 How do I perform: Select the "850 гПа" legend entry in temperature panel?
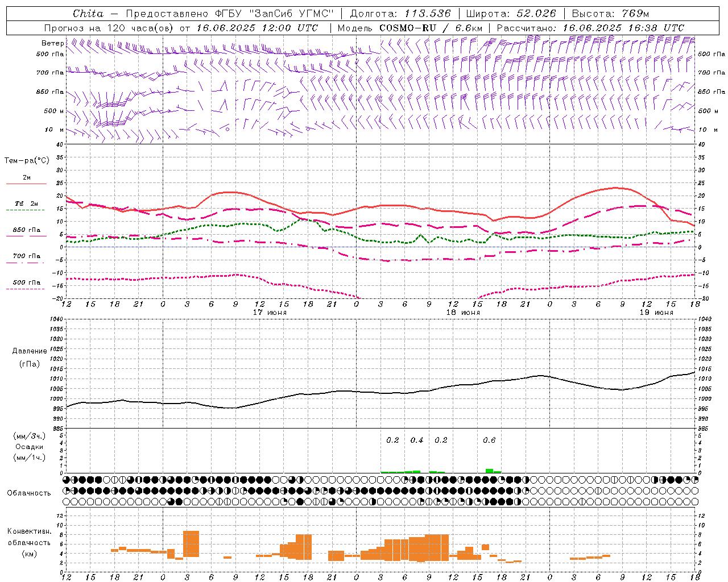[x=27, y=230]
